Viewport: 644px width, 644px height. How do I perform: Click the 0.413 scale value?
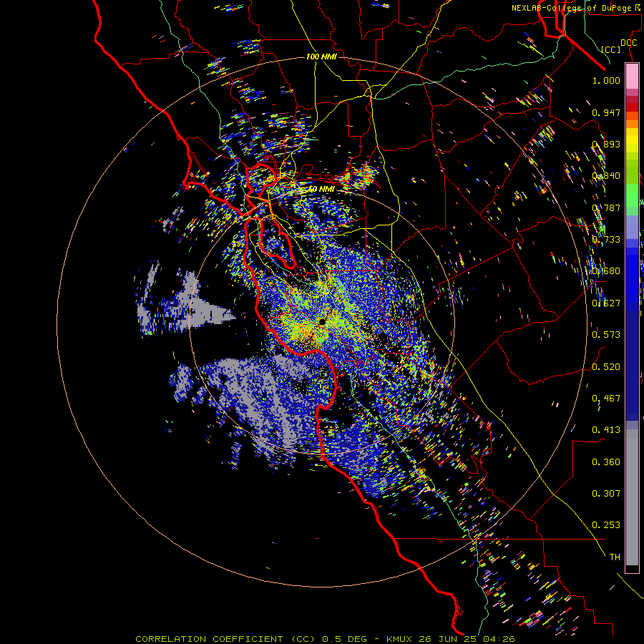tap(606, 430)
